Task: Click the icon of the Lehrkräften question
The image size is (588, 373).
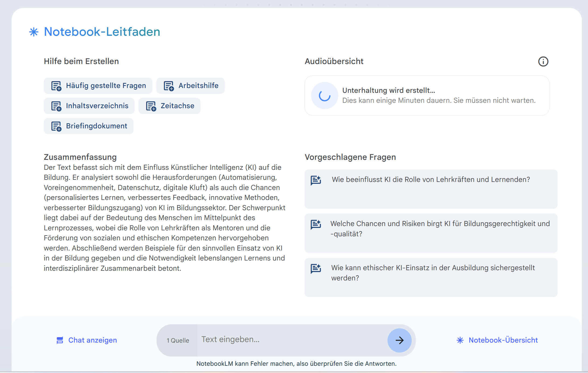Action: pyautogui.click(x=316, y=180)
